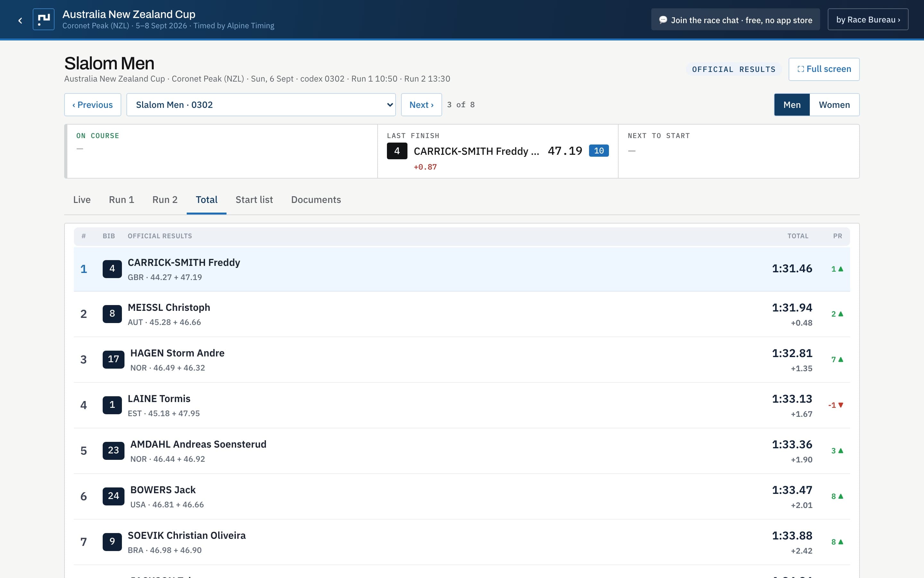Click total time 1:32.81
The height and width of the screenshot is (578, 924).
(x=792, y=353)
